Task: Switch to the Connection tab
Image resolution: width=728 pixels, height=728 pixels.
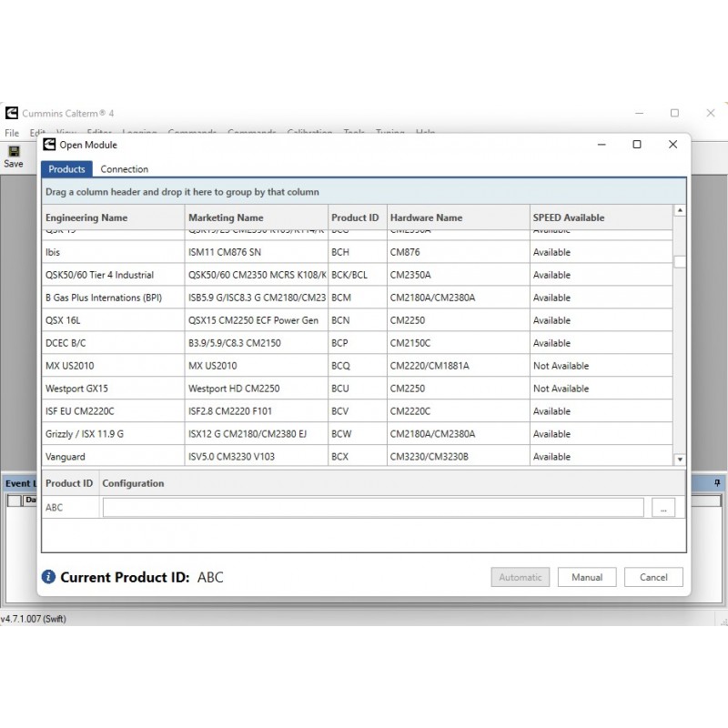Action: (124, 169)
